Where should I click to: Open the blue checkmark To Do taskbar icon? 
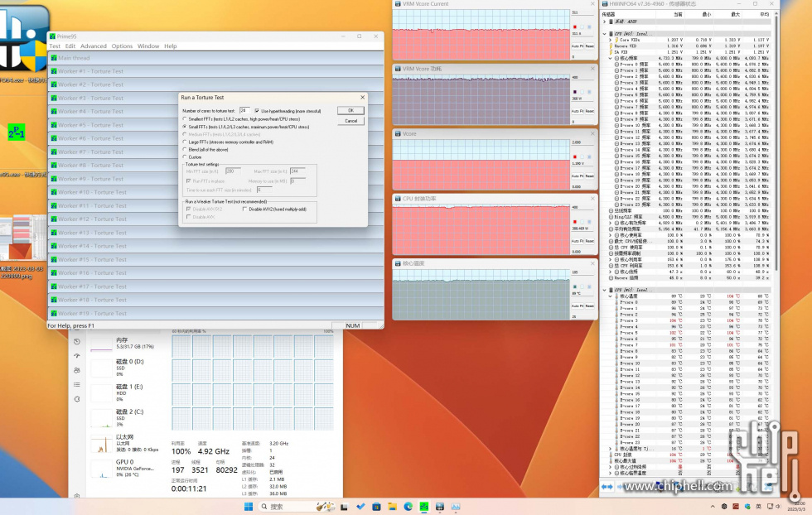[360, 506]
